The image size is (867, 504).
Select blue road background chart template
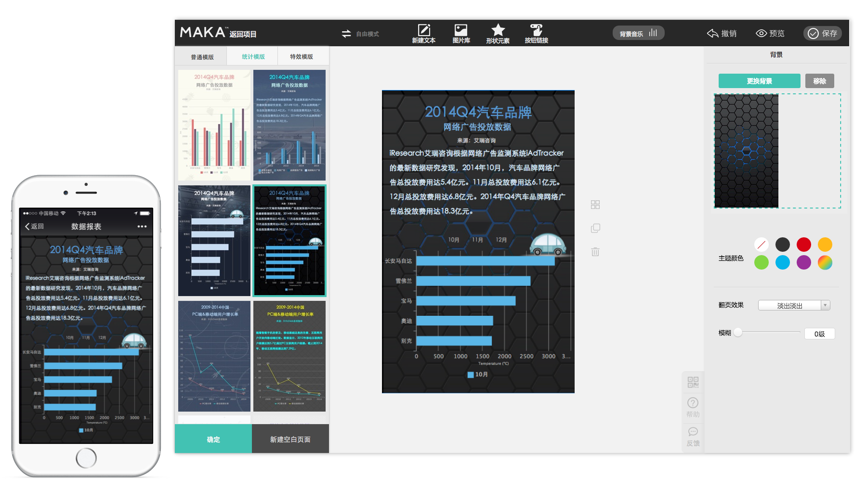click(x=289, y=125)
